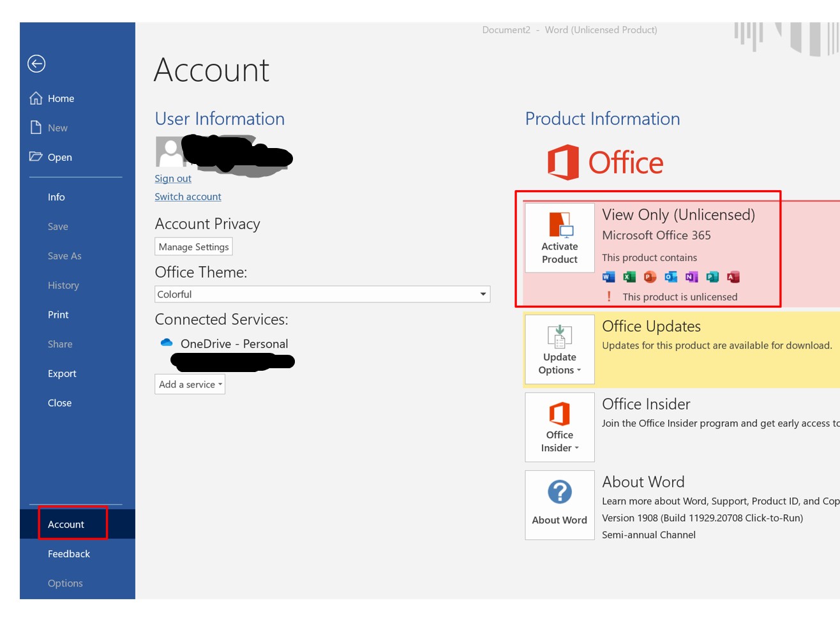Select Save As in the sidebar
The height and width of the screenshot is (619, 840).
(x=64, y=256)
